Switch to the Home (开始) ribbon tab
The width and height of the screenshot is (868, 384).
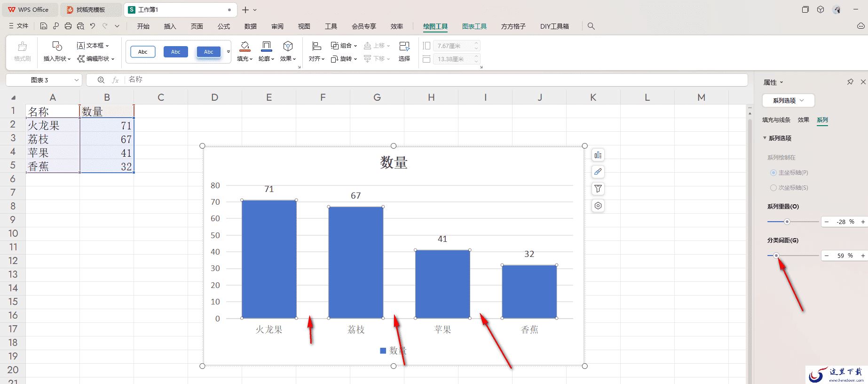click(143, 26)
